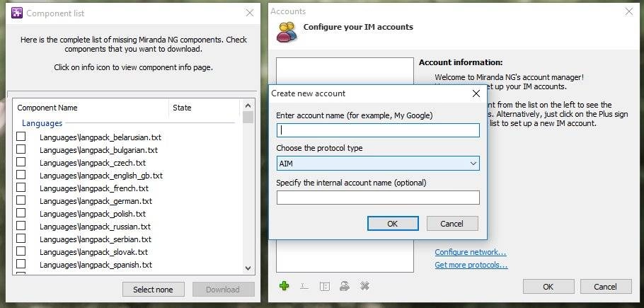Select Languages\langpack_english_gb.txt row text
The width and height of the screenshot is (644, 308).
click(x=101, y=176)
